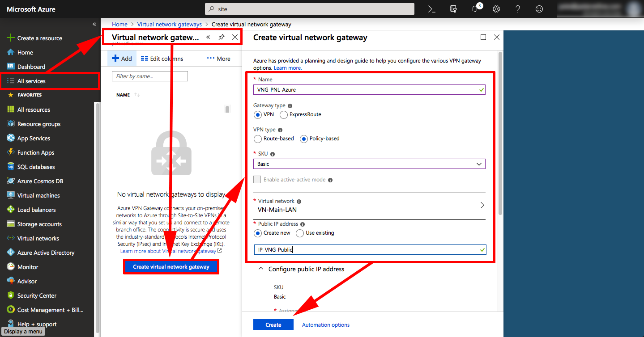Click Virtual network gateways breadcrumb

pos(170,24)
